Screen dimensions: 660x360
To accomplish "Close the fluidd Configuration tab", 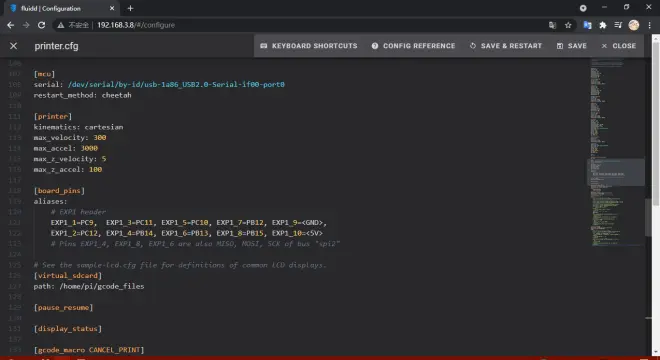I will click(112, 8).
